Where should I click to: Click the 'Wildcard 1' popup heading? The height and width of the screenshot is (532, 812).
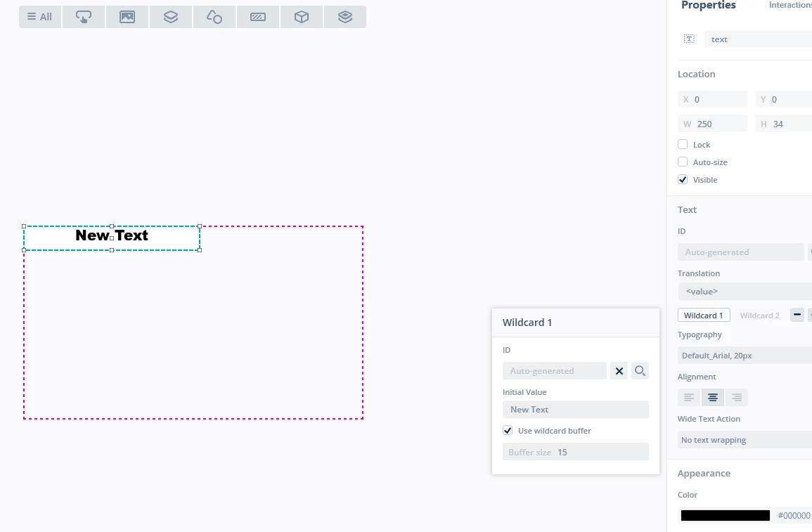point(527,323)
